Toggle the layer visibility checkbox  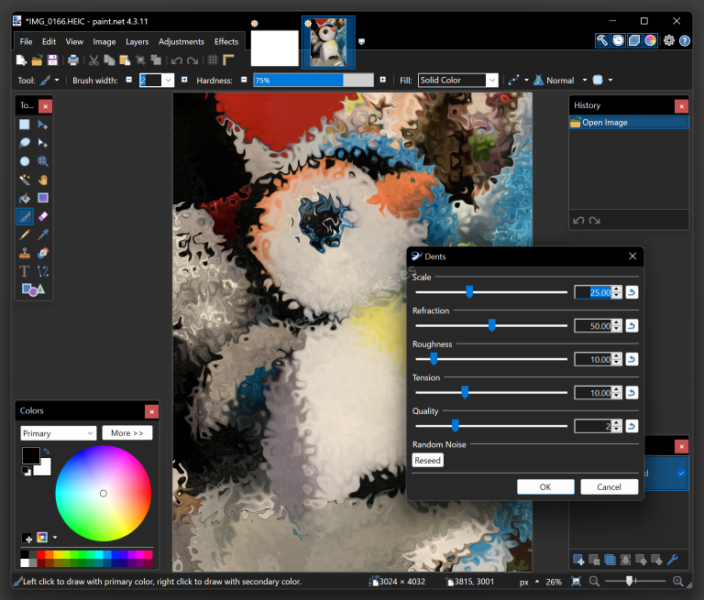click(681, 472)
